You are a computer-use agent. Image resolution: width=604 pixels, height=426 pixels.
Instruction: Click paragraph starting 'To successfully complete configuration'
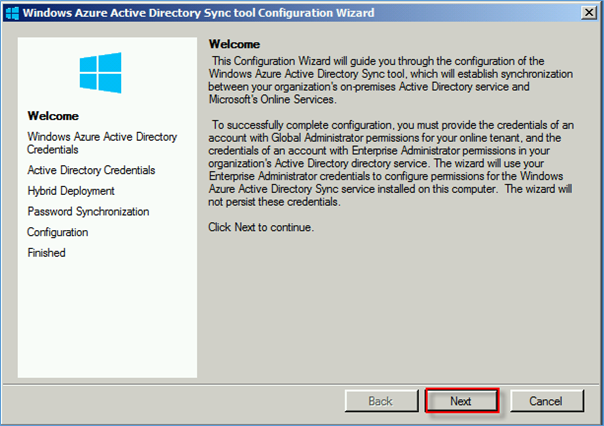click(x=391, y=163)
